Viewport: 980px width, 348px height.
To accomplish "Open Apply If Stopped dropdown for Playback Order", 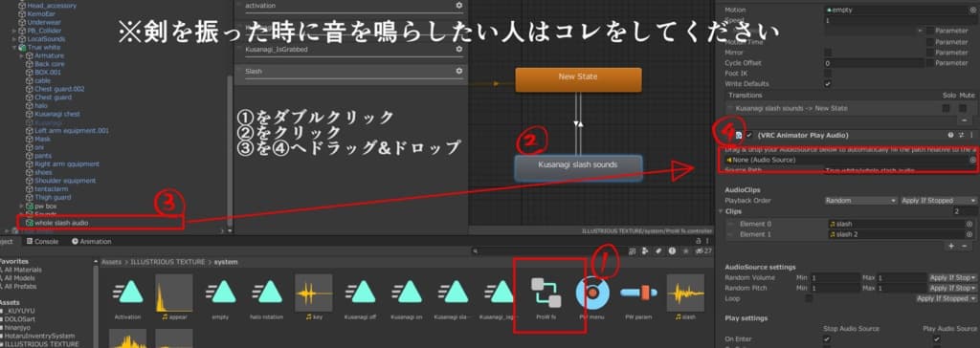I will (940, 201).
